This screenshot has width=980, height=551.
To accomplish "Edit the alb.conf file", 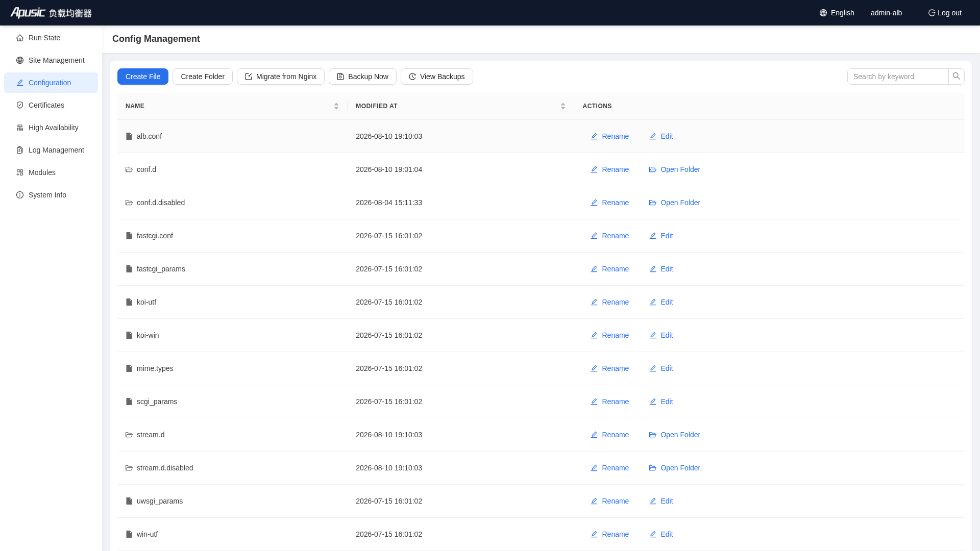I will tap(661, 136).
